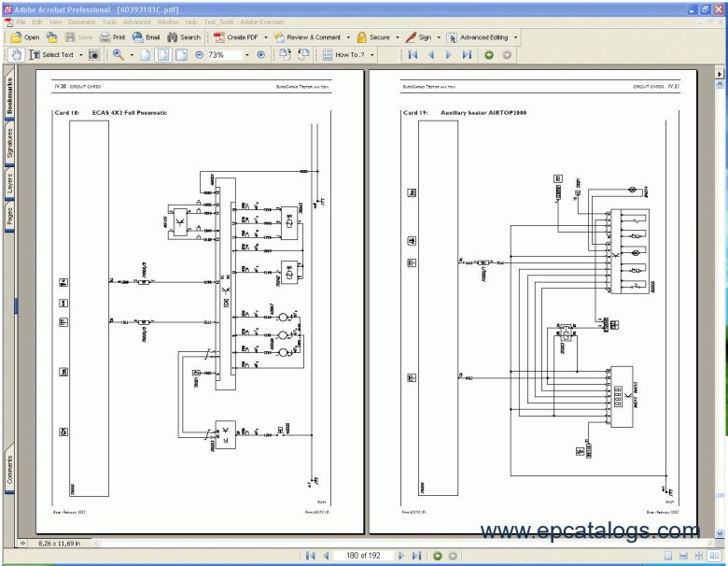Click the zoom out minus icon
The width and height of the screenshot is (728, 566).
[199, 54]
